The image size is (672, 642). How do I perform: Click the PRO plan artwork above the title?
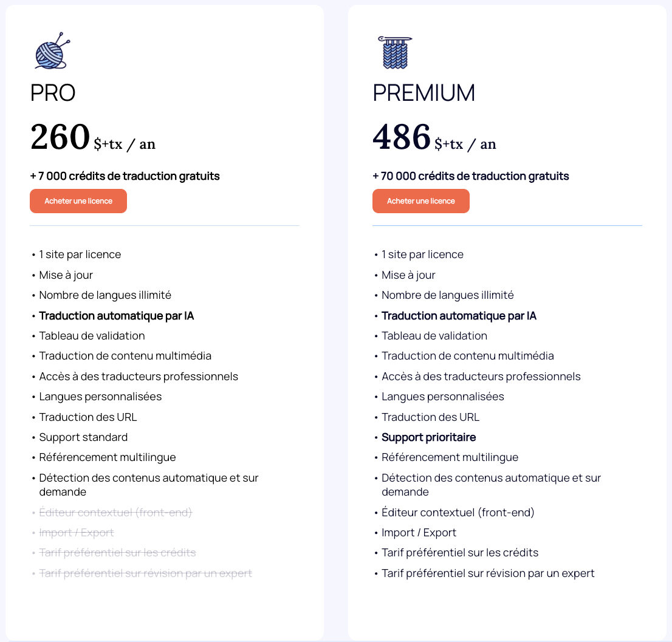click(x=50, y=52)
